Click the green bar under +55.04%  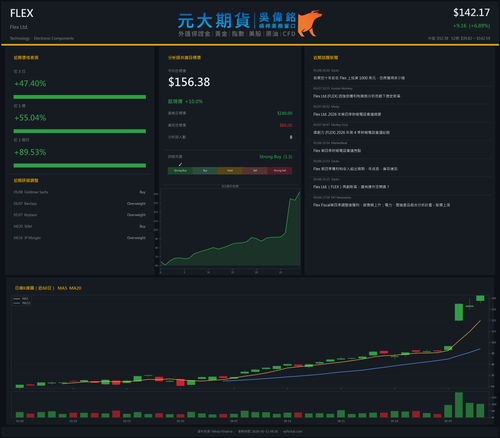coord(80,131)
